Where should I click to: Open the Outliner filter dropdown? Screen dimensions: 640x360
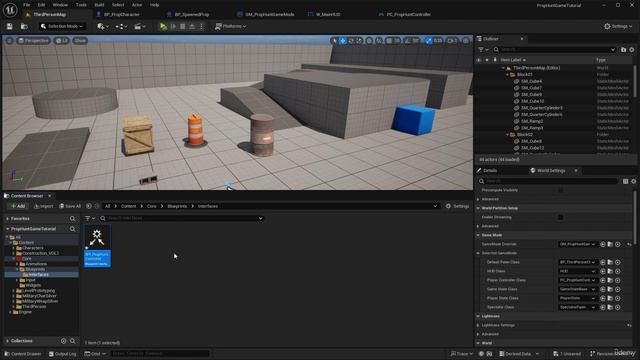(483, 49)
